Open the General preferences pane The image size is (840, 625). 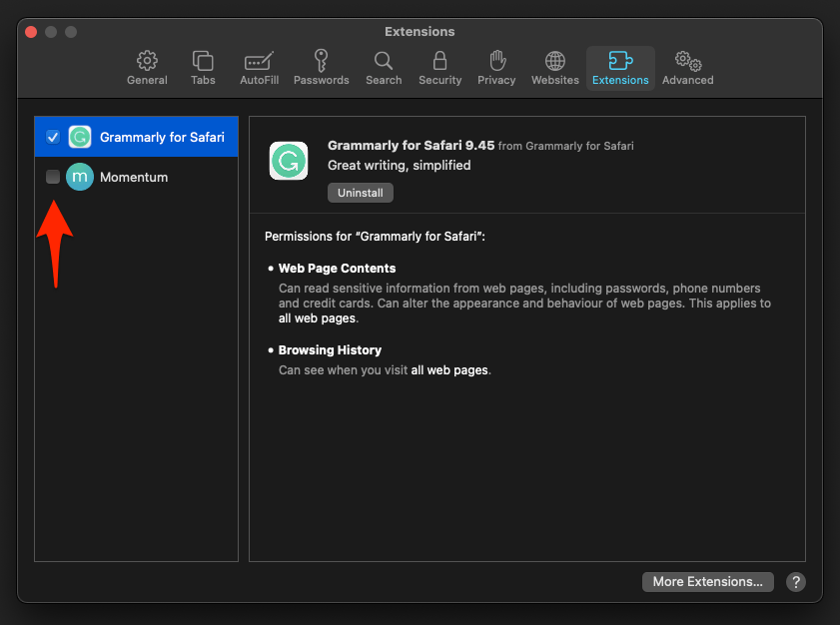[x=147, y=68]
